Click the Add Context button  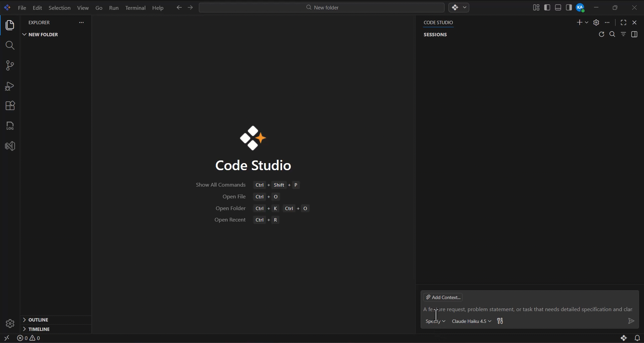point(443,297)
